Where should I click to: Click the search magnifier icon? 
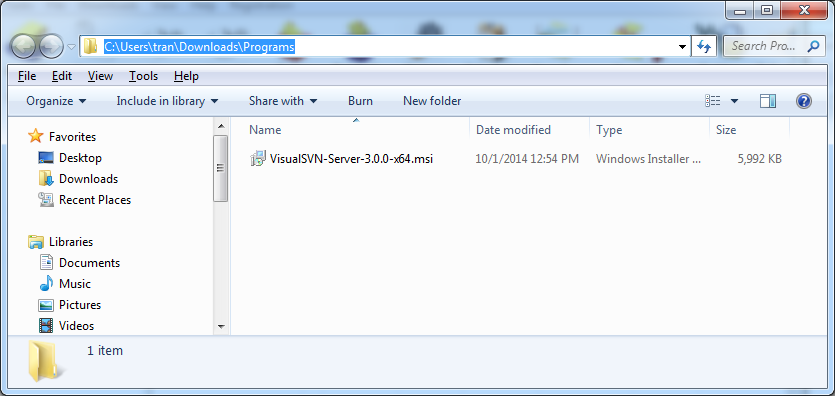coord(813,46)
